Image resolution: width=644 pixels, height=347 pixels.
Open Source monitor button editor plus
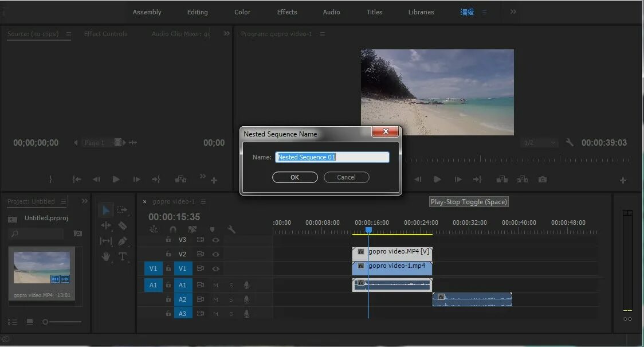[x=214, y=180]
